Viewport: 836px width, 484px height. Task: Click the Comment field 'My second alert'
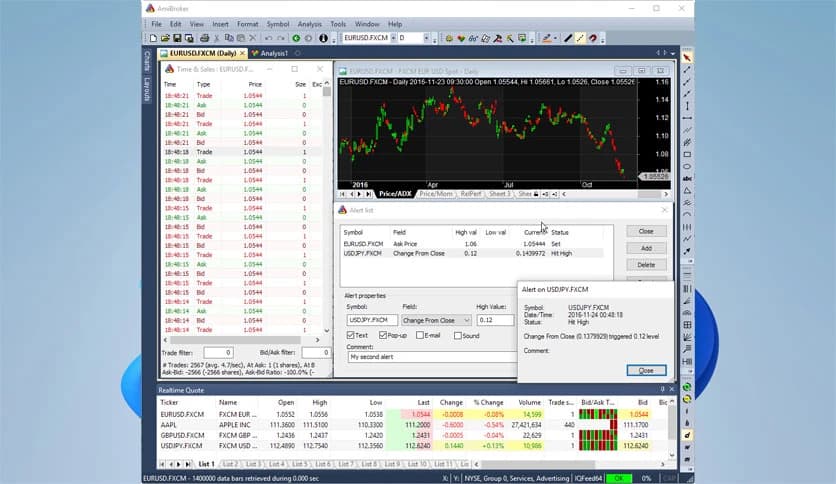(x=432, y=357)
